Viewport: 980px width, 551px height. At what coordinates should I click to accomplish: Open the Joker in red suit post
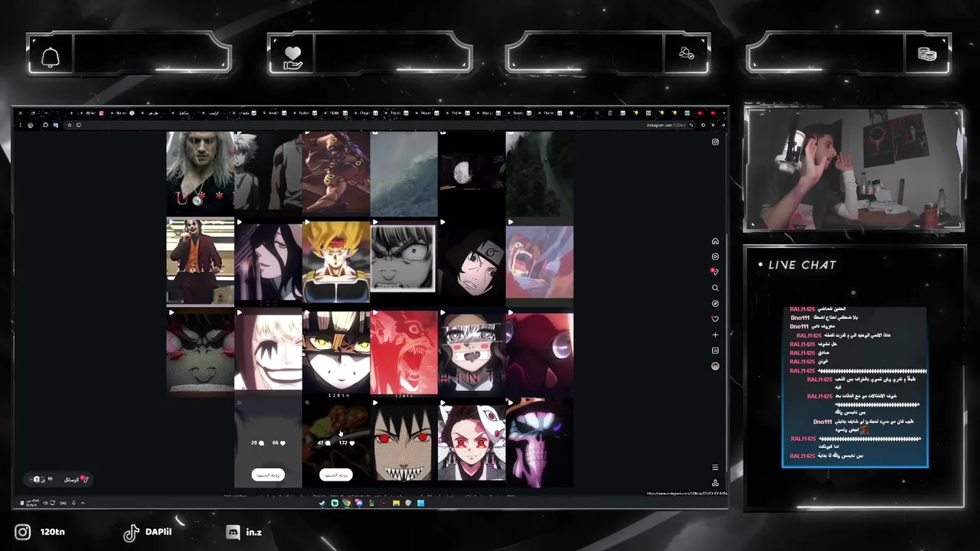click(x=200, y=261)
